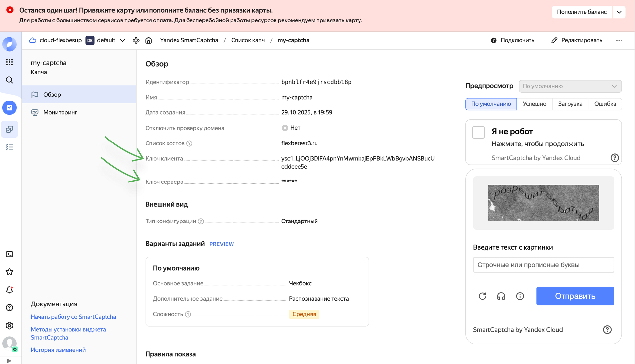Viewport: 635px width, 364px height.
Task: Select the SmartCaptcha service icon in sidebar
Action: pos(10,108)
